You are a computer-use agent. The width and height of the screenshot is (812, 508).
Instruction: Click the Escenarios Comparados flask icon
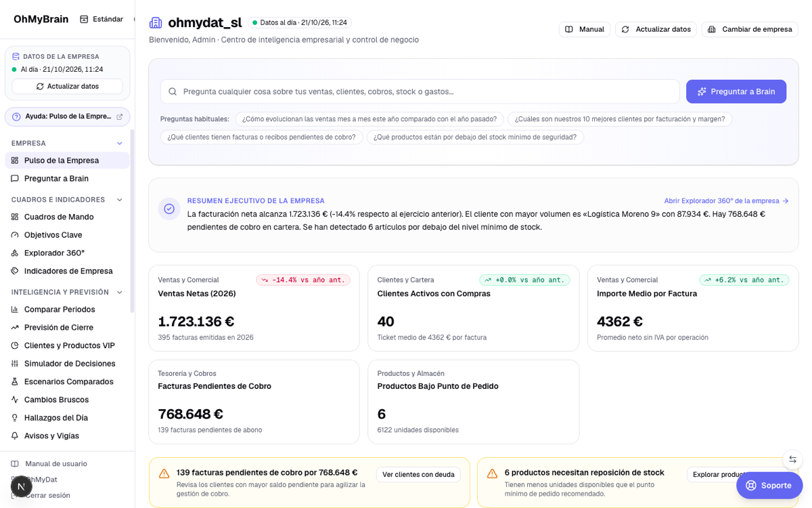(15, 382)
